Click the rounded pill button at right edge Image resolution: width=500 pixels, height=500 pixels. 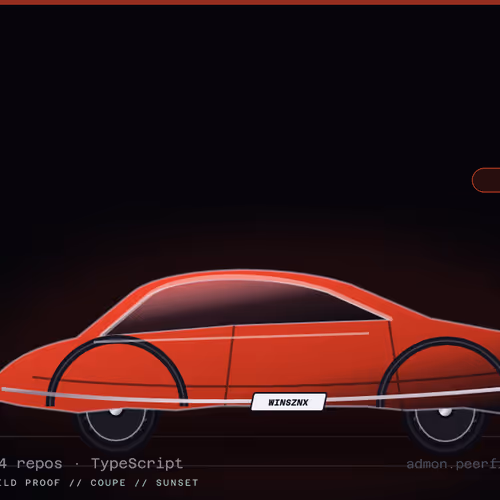486,180
